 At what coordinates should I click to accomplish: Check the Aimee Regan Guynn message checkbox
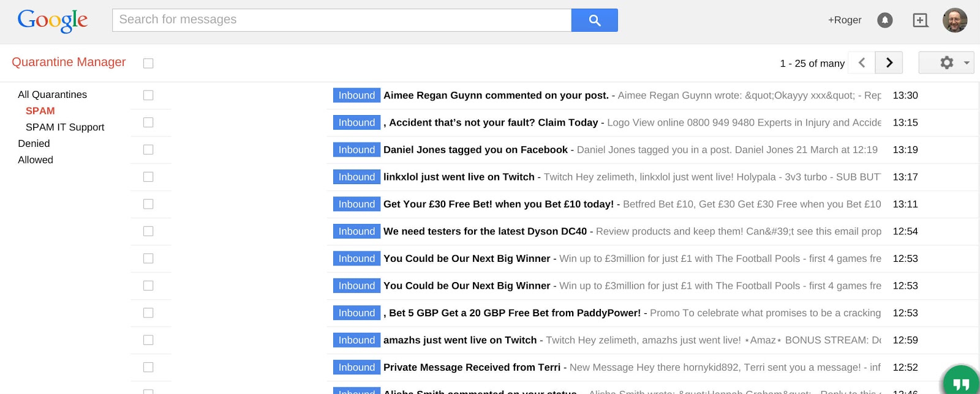148,95
